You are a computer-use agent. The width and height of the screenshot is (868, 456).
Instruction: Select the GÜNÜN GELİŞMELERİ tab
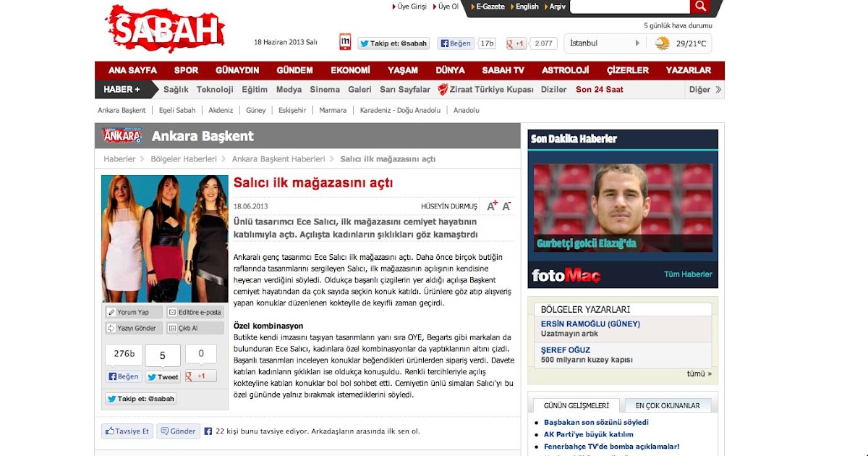576,405
